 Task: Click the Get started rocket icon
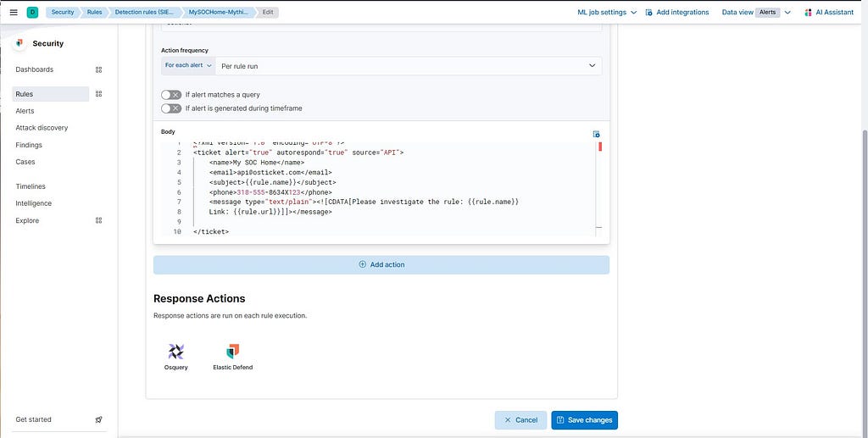tap(98, 419)
